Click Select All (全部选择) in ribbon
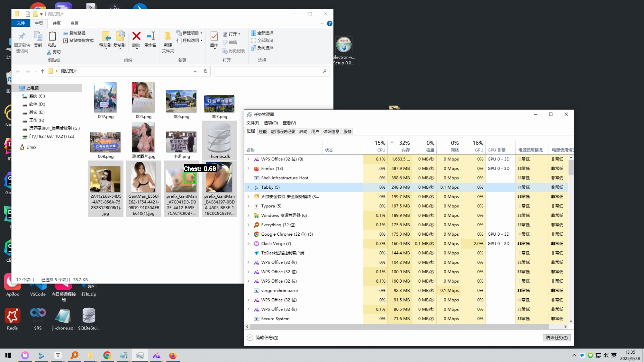This screenshot has width=644, height=362. 262,33
